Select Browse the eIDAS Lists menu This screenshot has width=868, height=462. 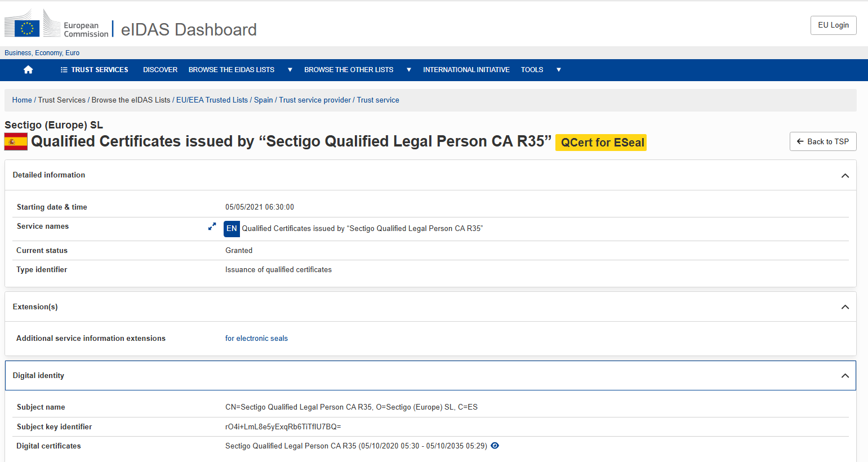pos(232,70)
